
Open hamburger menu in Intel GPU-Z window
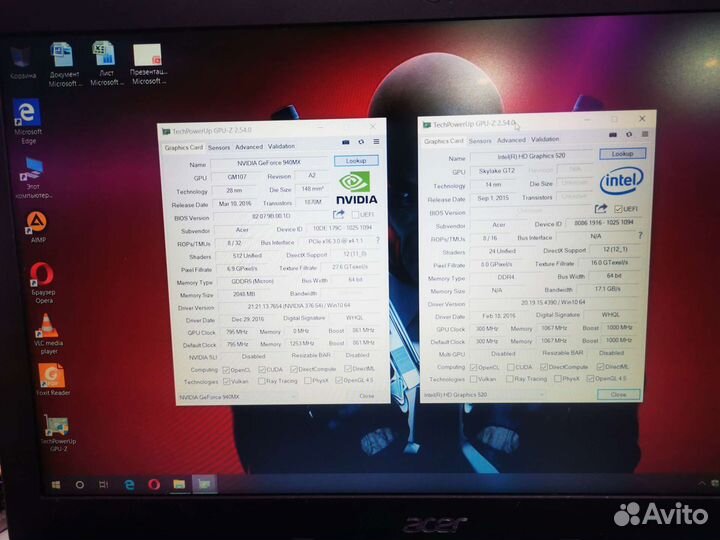tap(645, 134)
